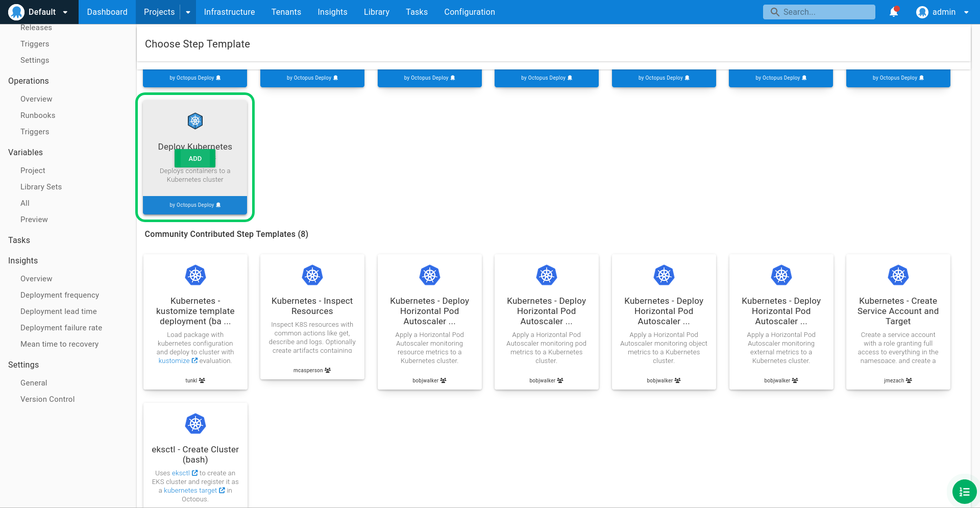Open Project variables in sidebar
Image resolution: width=980 pixels, height=508 pixels.
[x=33, y=171]
